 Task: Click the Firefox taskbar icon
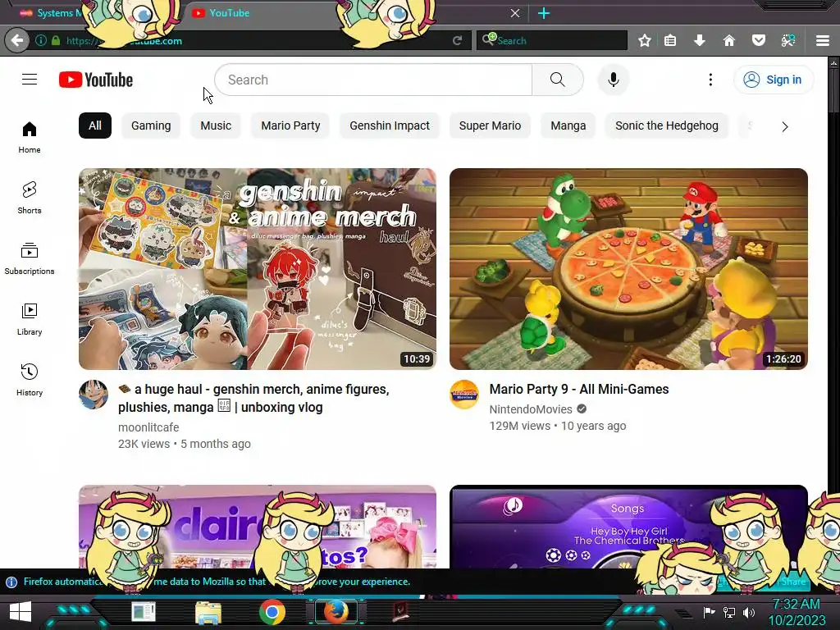click(336, 612)
